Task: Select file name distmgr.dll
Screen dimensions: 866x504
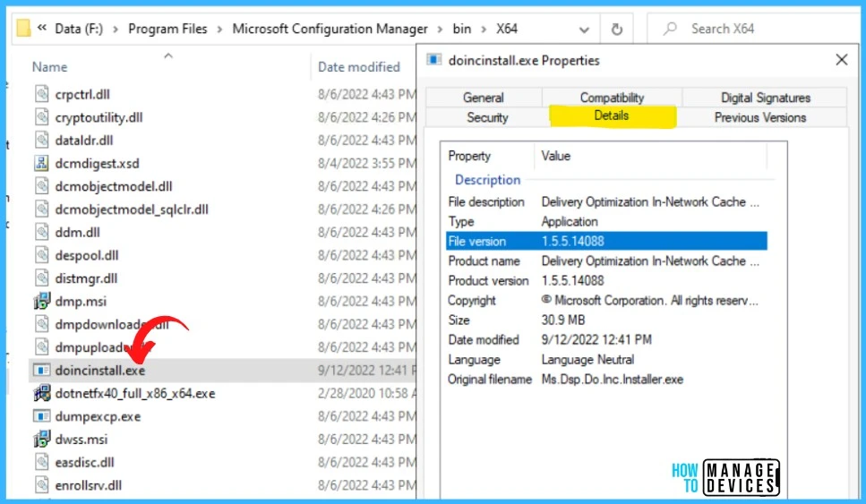Action: 86,278
